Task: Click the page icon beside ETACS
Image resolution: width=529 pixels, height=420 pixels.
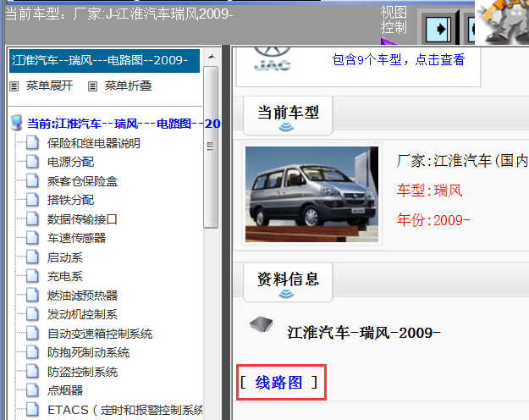Action: [32, 410]
